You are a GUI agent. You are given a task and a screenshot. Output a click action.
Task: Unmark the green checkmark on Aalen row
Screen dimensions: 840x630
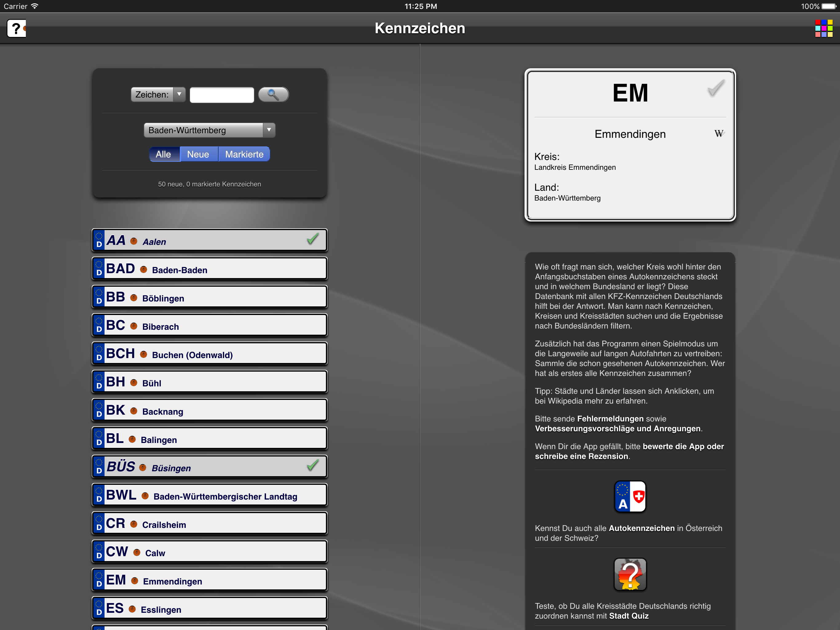(x=312, y=239)
